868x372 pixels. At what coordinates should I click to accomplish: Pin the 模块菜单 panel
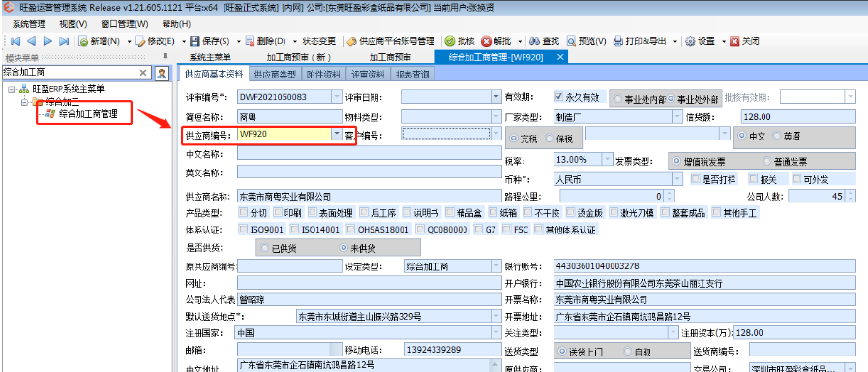click(x=165, y=57)
